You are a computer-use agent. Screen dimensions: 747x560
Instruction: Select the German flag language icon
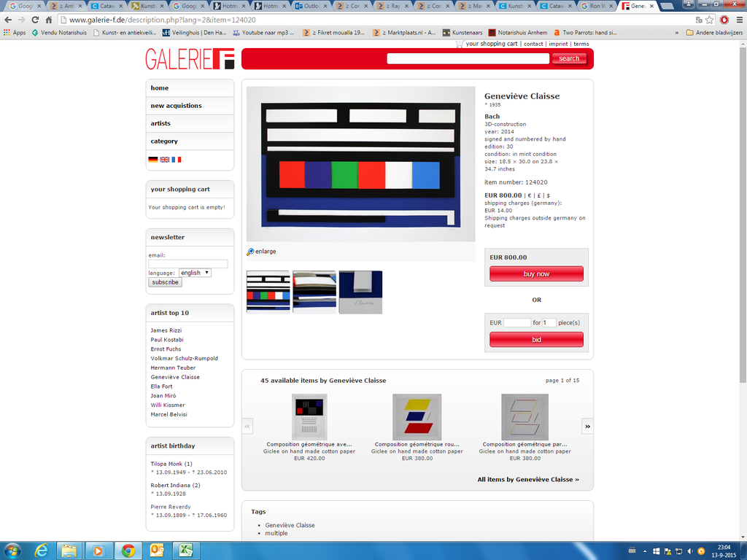pos(153,159)
